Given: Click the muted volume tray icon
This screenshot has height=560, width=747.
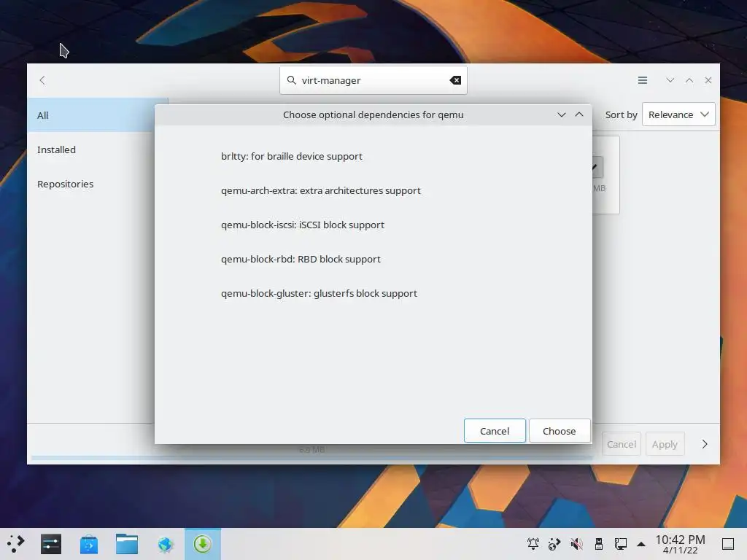Looking at the screenshot, I should [576, 544].
